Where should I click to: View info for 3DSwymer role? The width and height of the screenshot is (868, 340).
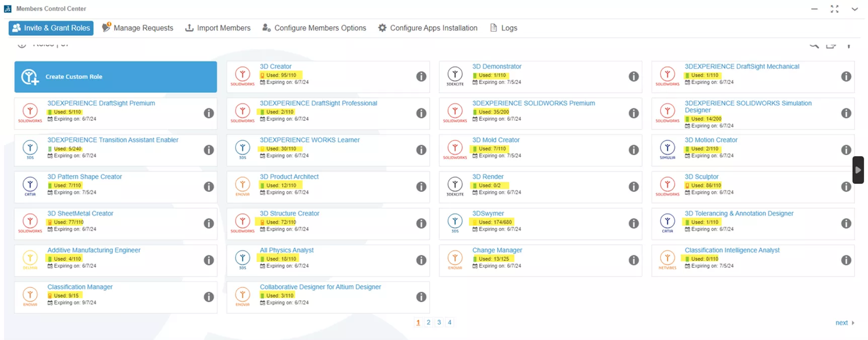coord(634,224)
